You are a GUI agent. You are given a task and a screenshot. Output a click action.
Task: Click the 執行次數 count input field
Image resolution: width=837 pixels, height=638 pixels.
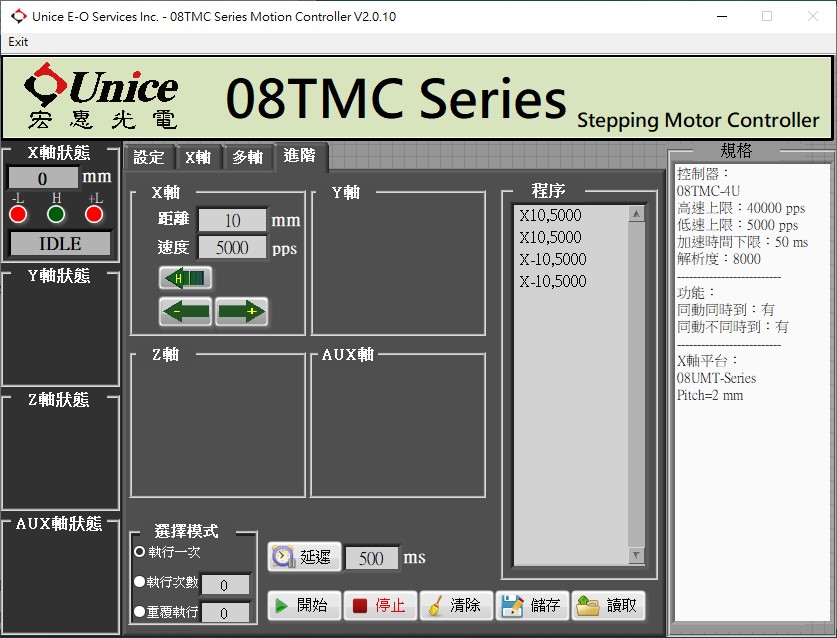(225, 585)
